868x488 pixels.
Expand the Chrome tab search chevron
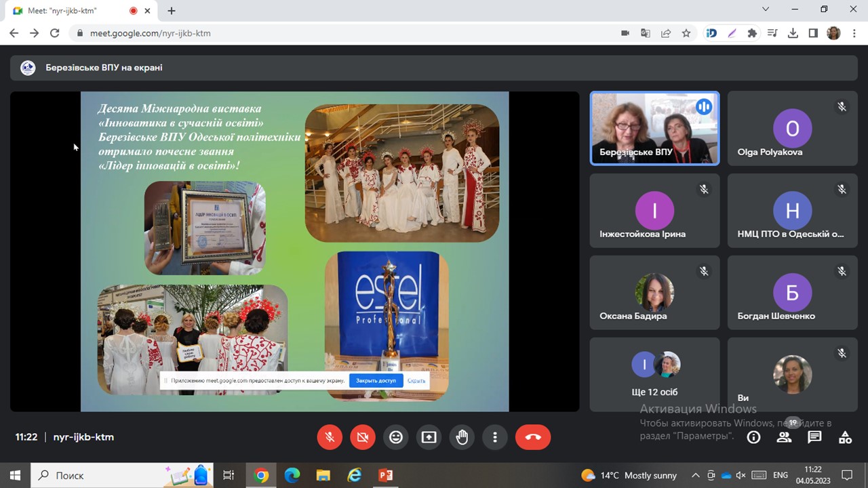(766, 9)
